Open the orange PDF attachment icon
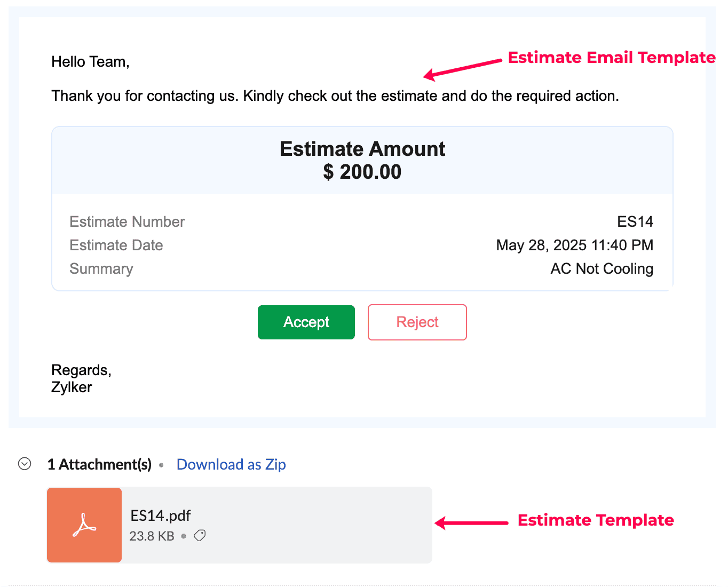This screenshot has width=728, height=587. coord(84,525)
